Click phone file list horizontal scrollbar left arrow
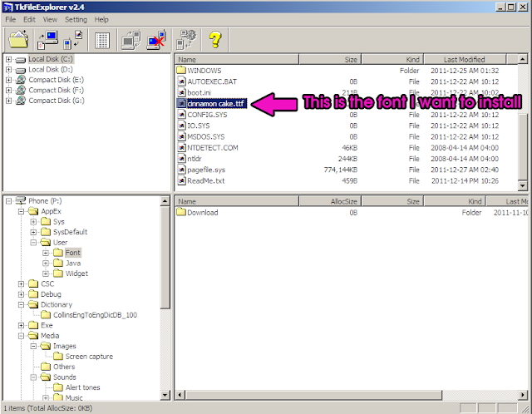The height and width of the screenshot is (414, 532). coord(180,395)
